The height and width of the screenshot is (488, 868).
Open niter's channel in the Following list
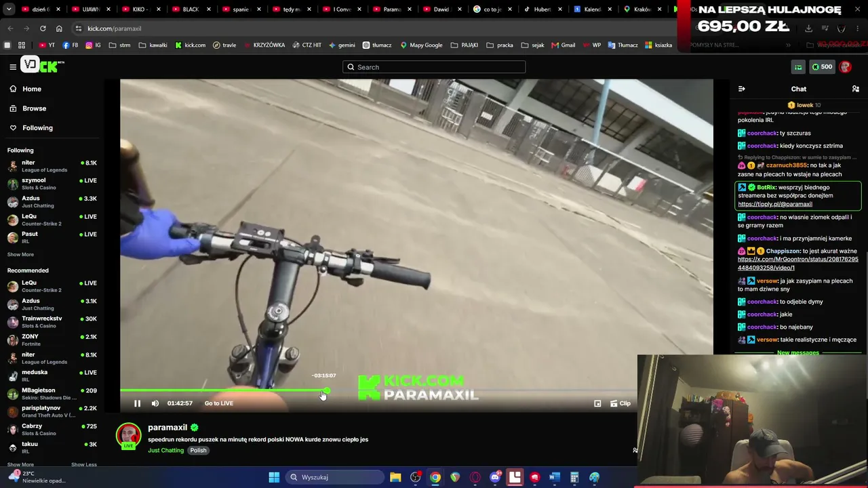click(x=52, y=166)
